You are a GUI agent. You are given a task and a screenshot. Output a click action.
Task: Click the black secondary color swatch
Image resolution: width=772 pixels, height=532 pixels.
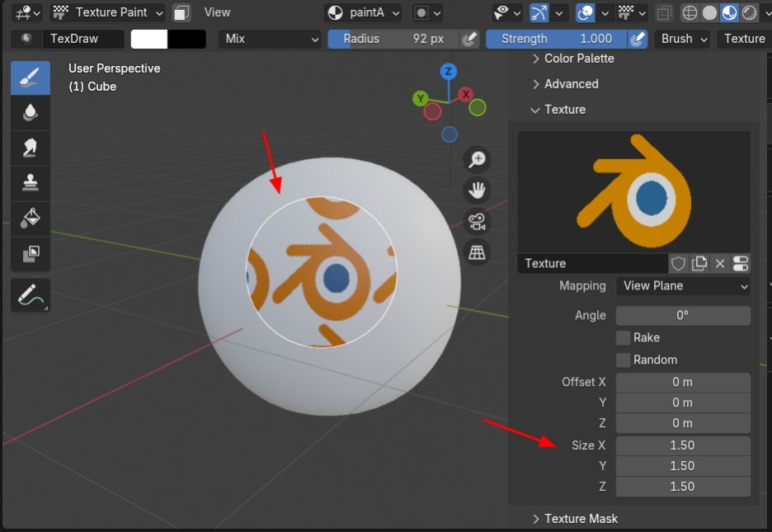[186, 39]
